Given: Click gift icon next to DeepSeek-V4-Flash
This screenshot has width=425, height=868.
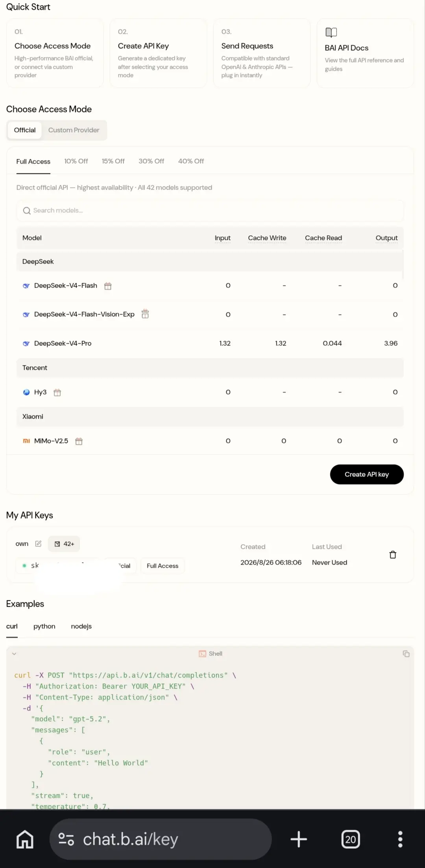Looking at the screenshot, I should pos(108,286).
